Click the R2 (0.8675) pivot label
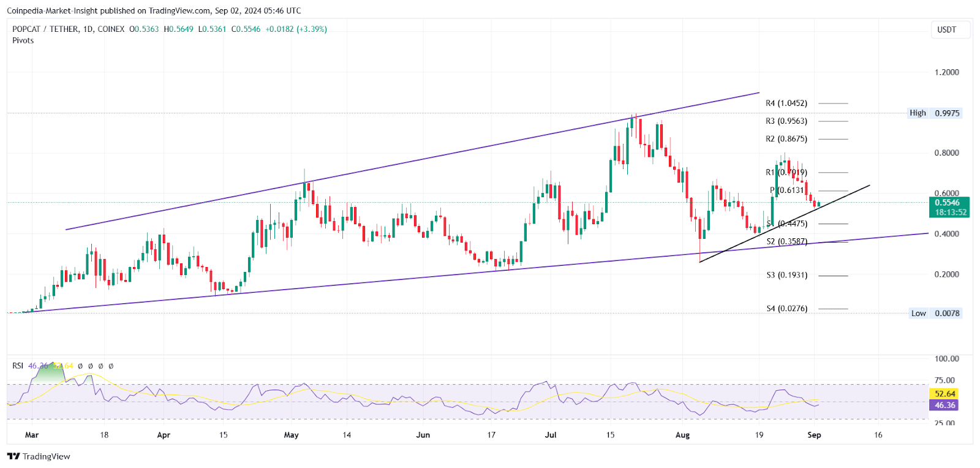Viewport: 980px width, 468px height. pyautogui.click(x=786, y=139)
